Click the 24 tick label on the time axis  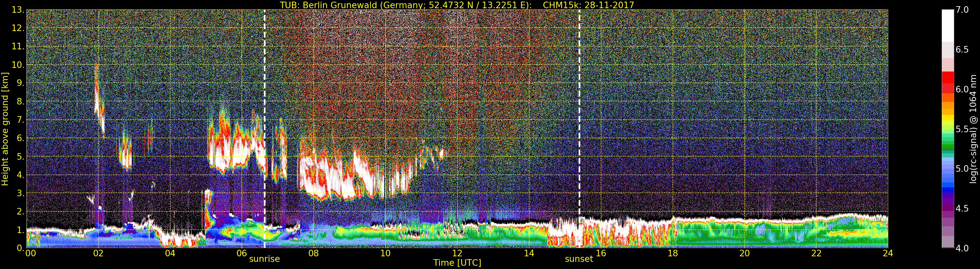(x=888, y=253)
